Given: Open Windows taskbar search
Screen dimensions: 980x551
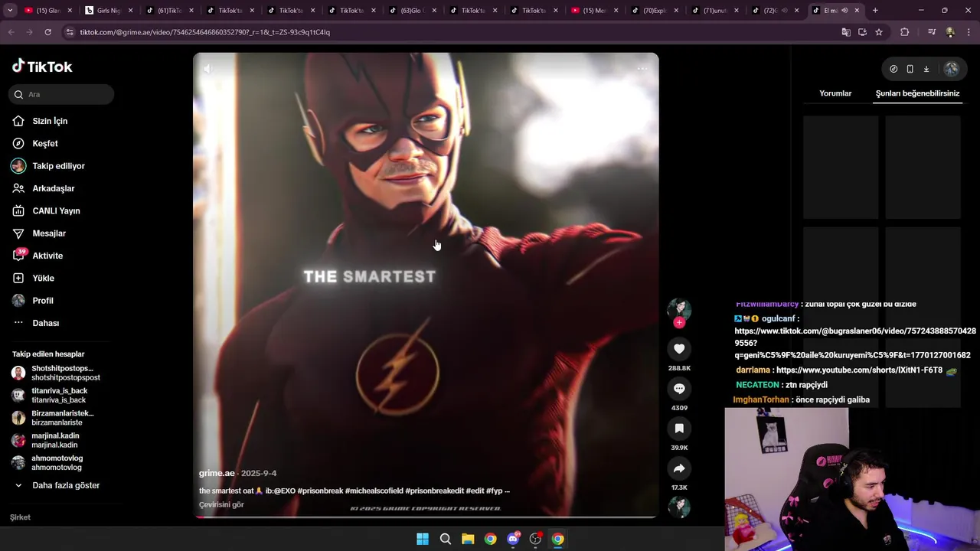Looking at the screenshot, I should tap(445, 539).
